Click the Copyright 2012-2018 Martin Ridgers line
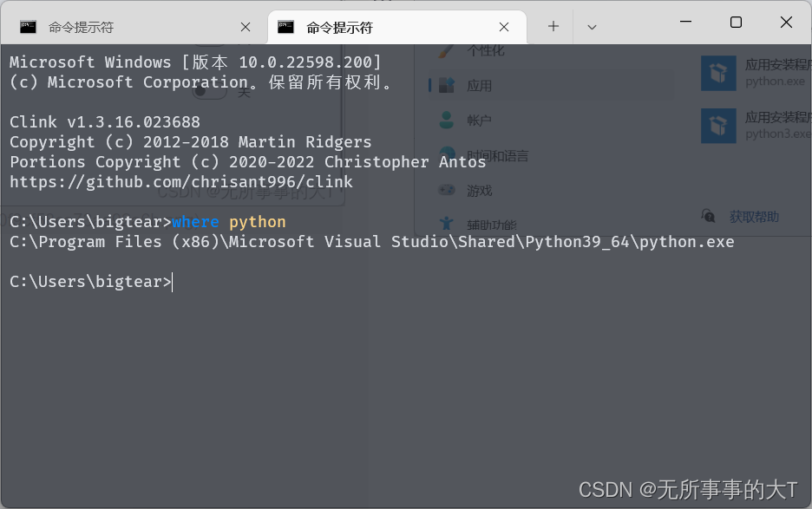Image resolution: width=812 pixels, height=509 pixels. (191, 142)
